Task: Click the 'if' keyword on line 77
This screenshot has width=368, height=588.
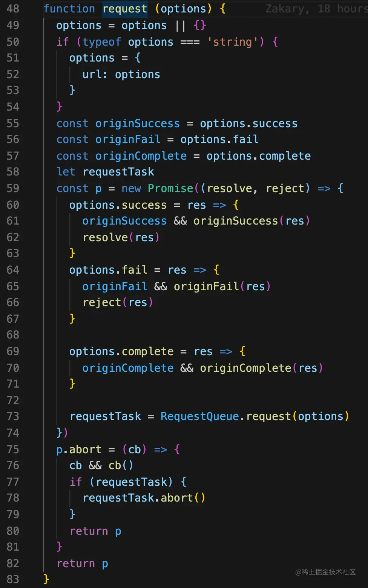Action: pos(76,482)
